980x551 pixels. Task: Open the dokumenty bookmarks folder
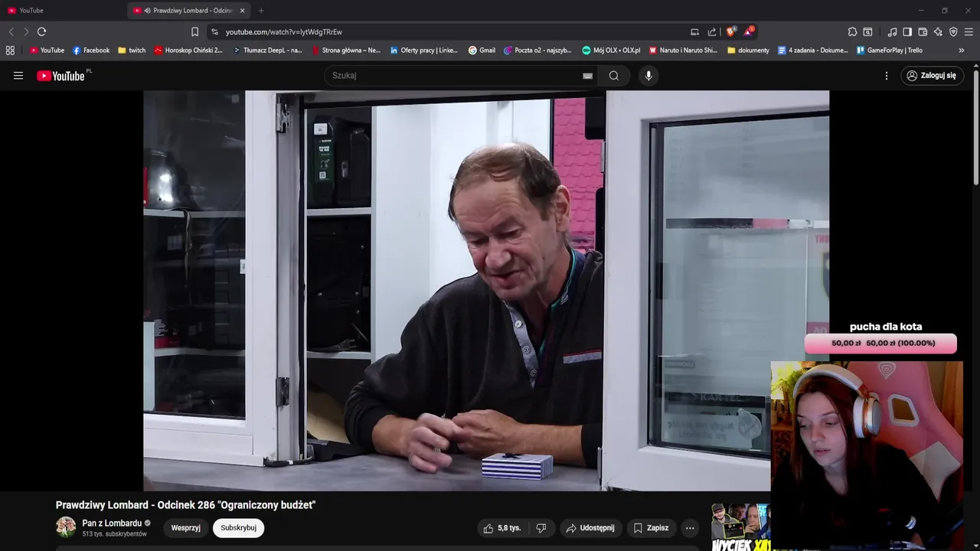click(748, 51)
